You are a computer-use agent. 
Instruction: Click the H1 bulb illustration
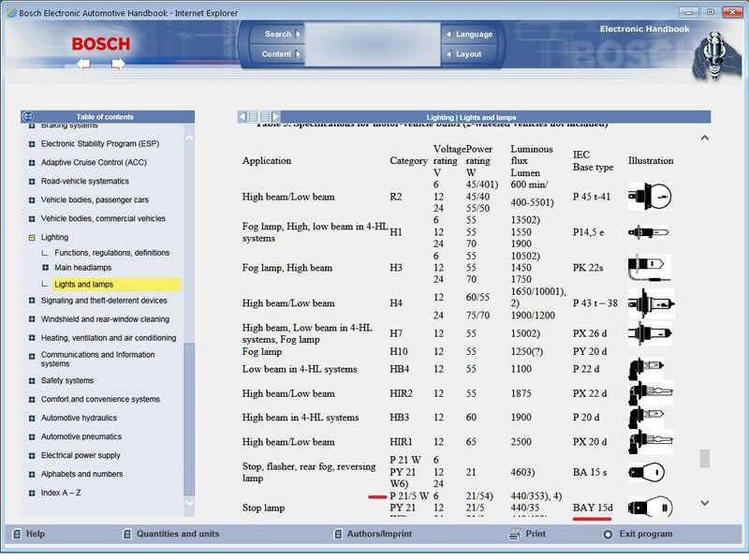tap(648, 232)
